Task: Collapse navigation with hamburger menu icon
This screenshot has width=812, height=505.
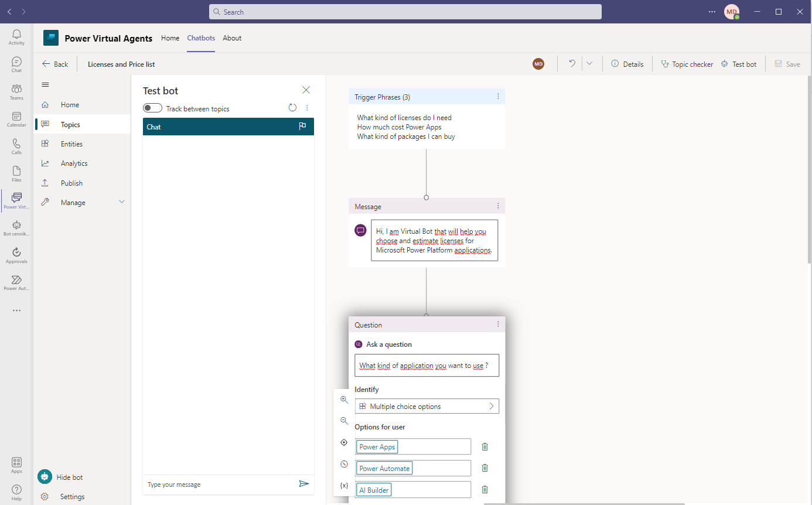Action: [45, 85]
